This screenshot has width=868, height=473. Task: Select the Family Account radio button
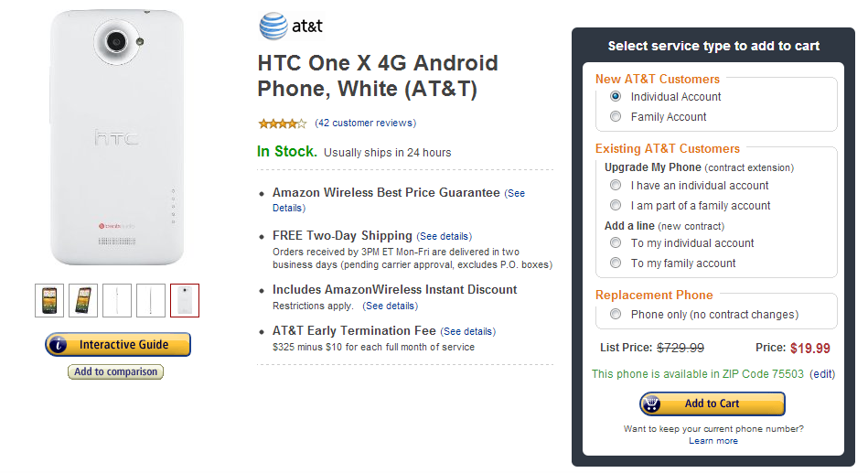[x=615, y=116]
